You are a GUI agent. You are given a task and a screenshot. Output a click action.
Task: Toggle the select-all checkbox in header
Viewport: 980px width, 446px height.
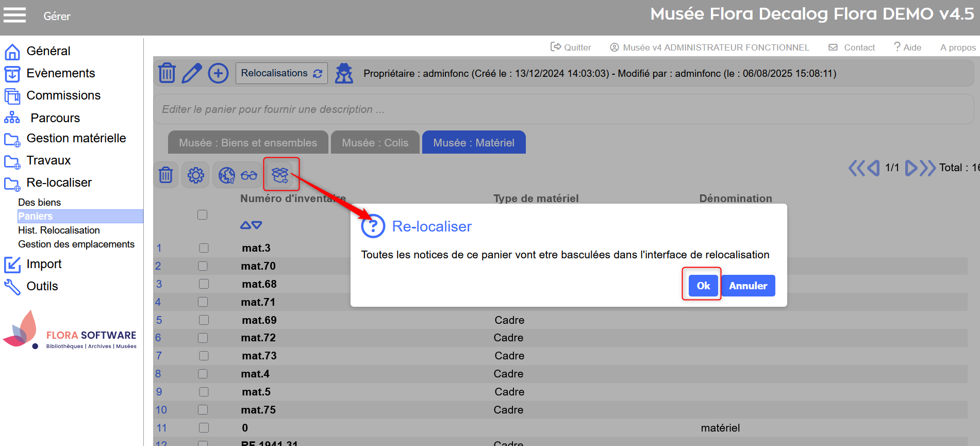tap(202, 214)
